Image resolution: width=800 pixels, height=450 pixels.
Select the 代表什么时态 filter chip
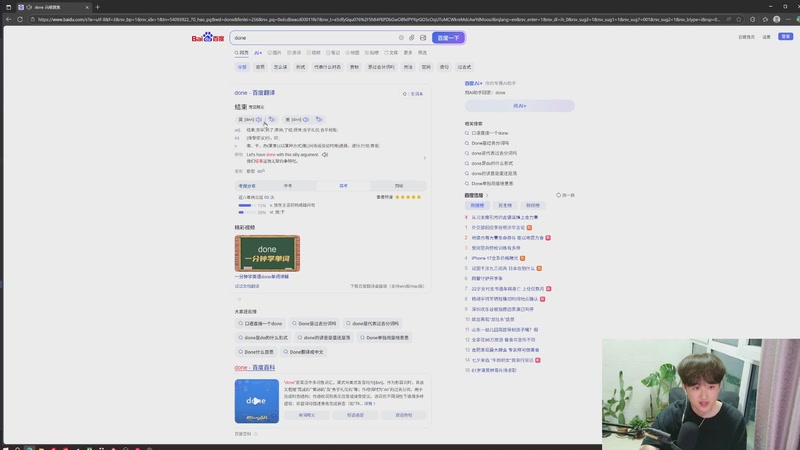tap(327, 67)
